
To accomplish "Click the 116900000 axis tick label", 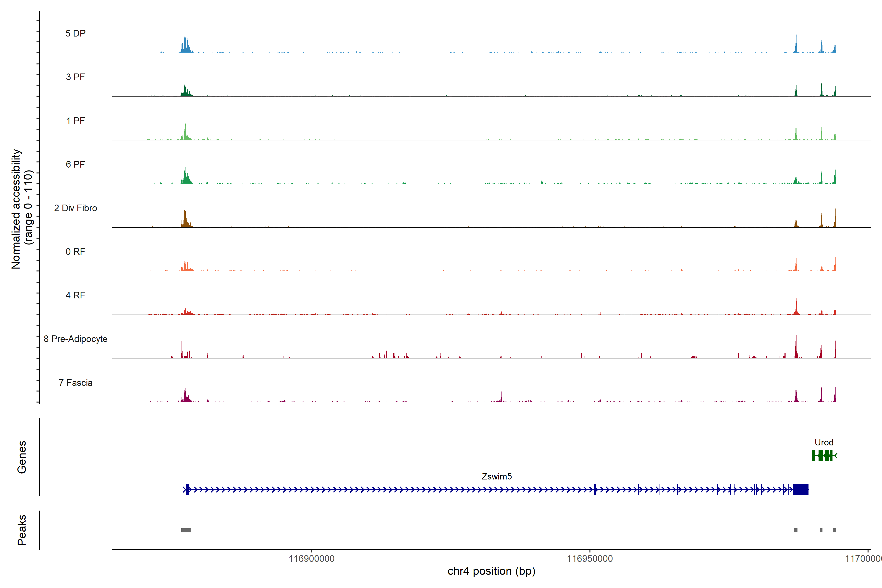I will point(311,559).
